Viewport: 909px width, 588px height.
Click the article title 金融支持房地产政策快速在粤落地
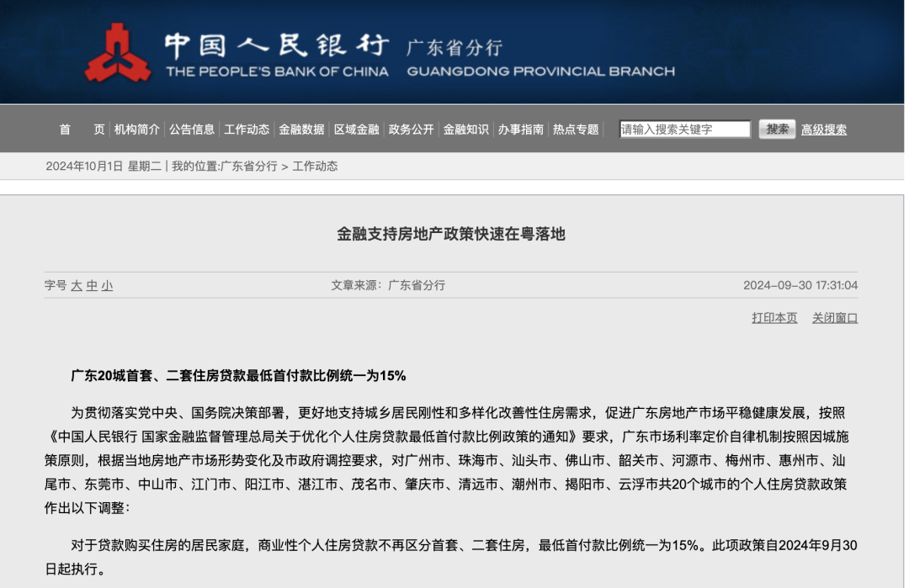[x=451, y=234]
